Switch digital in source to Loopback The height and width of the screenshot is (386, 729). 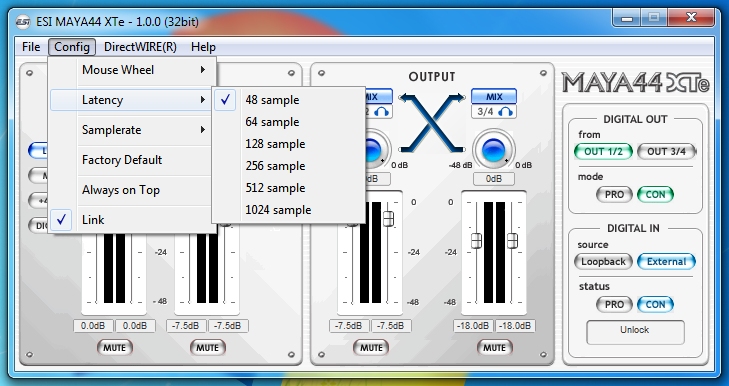point(603,261)
